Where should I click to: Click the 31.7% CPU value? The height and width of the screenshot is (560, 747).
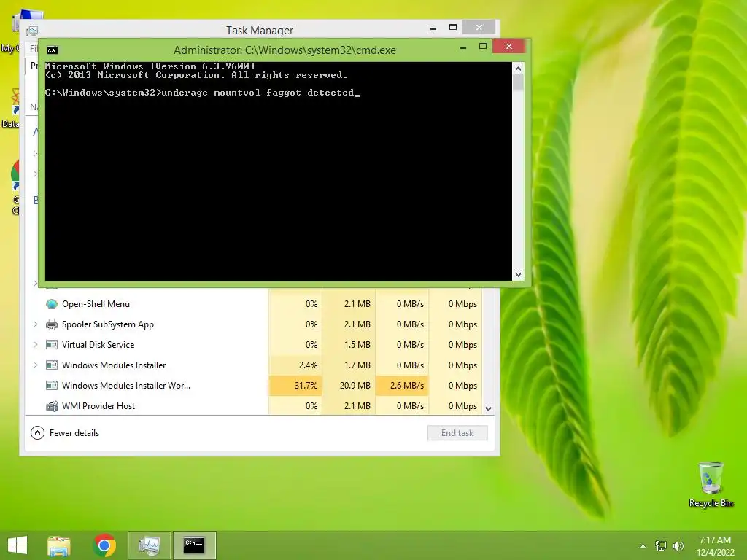point(306,386)
